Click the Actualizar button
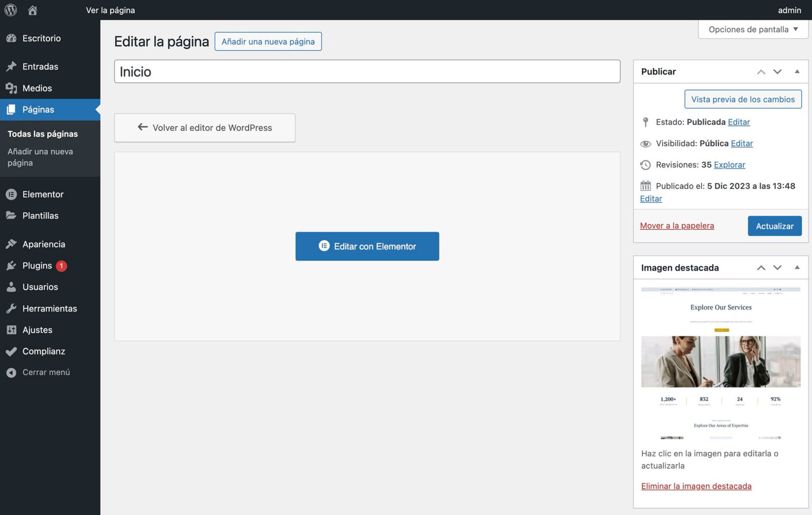Image resolution: width=812 pixels, height=515 pixels. 774,226
